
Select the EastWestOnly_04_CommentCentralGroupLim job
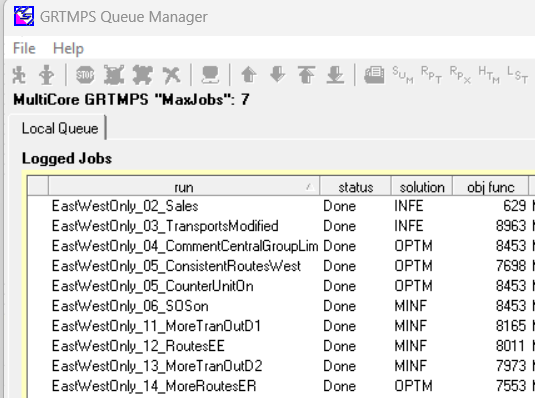tap(185, 246)
